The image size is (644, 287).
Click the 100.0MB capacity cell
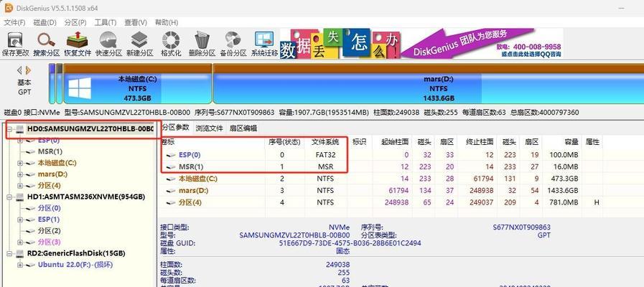565,155
